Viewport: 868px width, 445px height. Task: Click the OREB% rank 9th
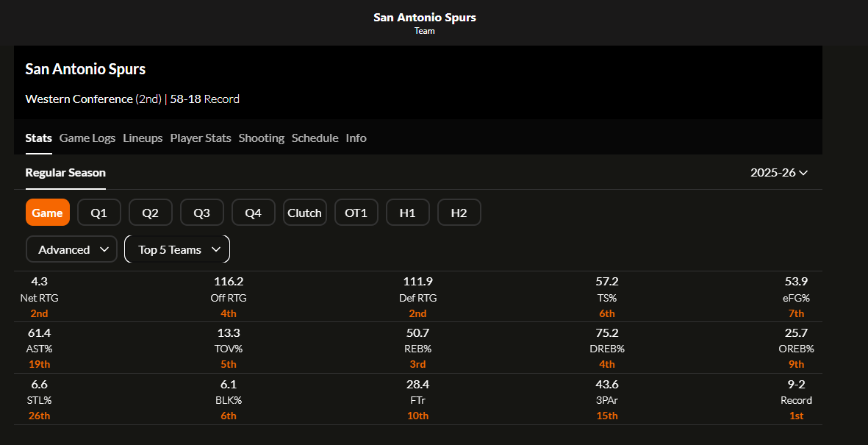pyautogui.click(x=796, y=365)
